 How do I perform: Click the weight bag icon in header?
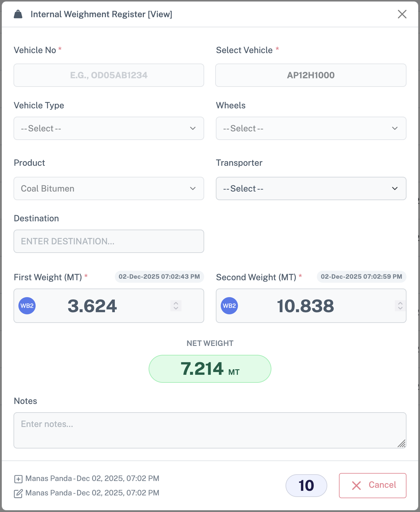click(18, 14)
